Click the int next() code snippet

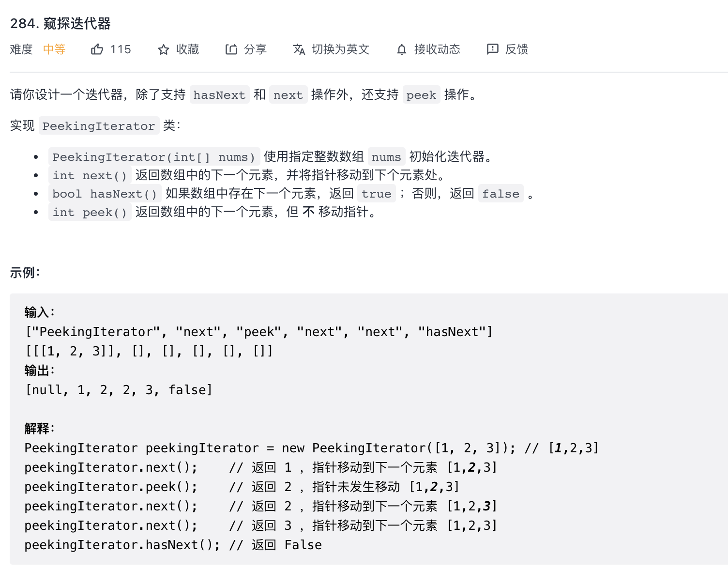pos(90,175)
